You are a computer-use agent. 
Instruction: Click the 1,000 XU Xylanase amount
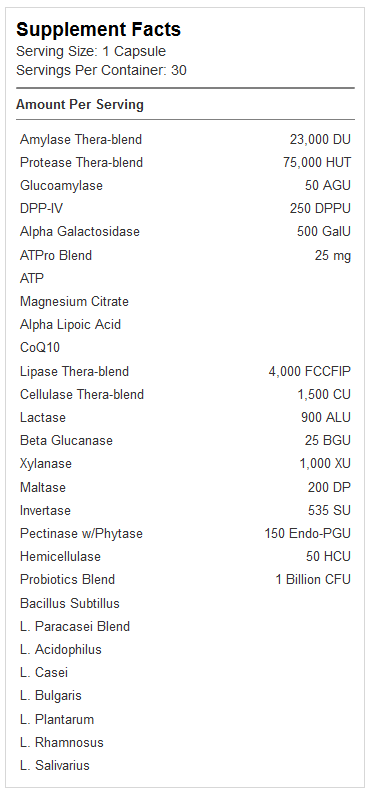[x=325, y=464]
